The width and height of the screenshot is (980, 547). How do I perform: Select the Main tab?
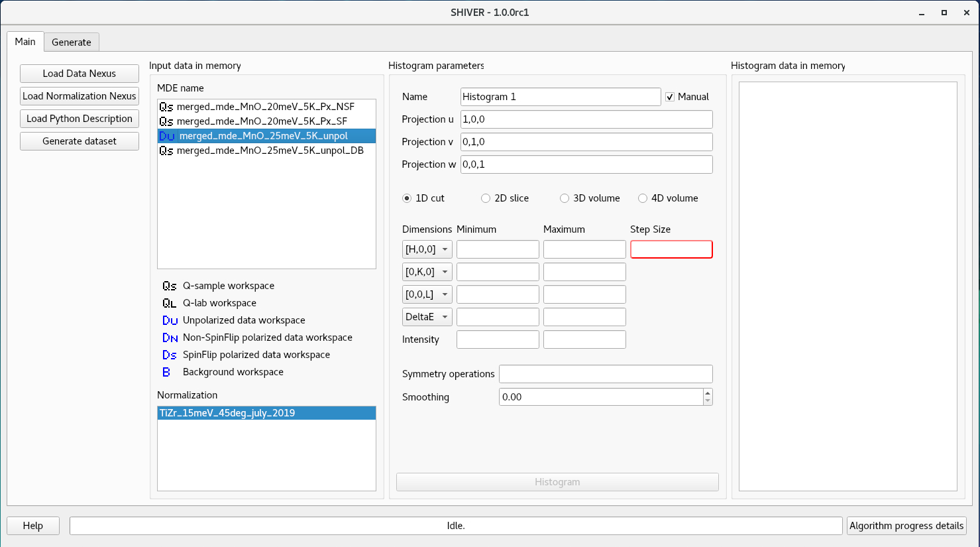click(25, 42)
